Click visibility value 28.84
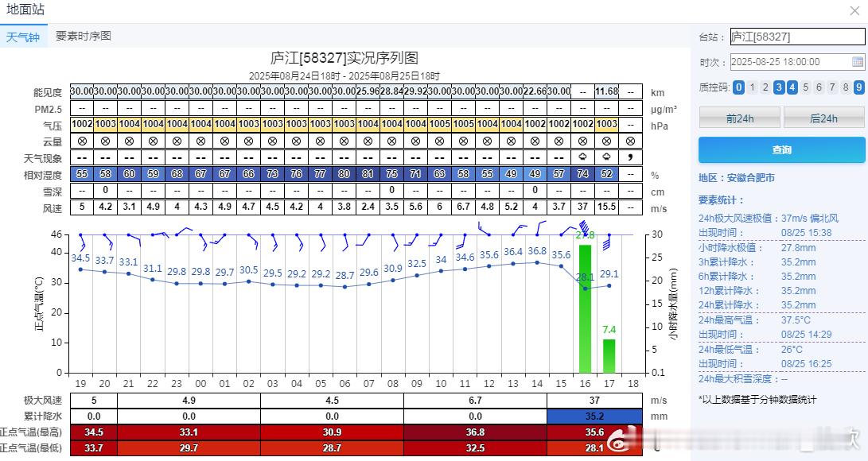868x461 pixels. [391, 91]
